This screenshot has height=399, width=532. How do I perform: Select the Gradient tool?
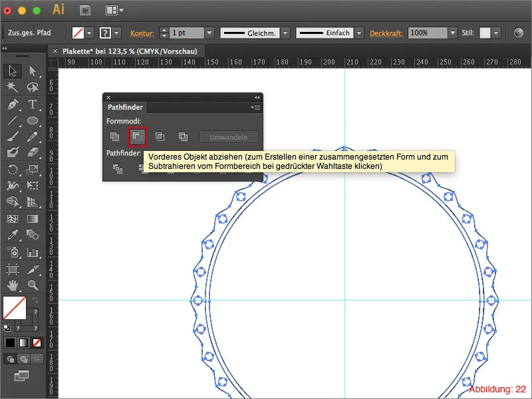pos(33,219)
